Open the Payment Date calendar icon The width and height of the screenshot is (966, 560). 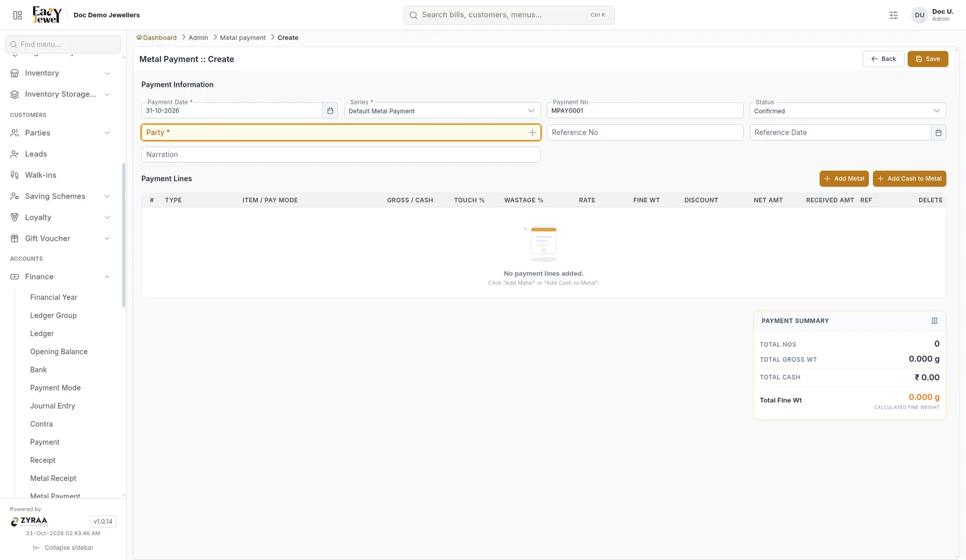330,110
